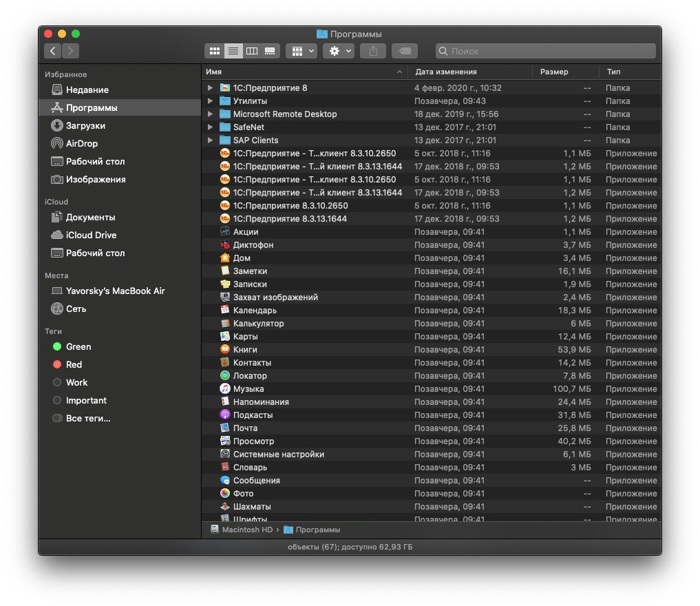Viewport: 700px width, 606px height.
Task: Sort by Дата изменения column
Action: tap(470, 72)
